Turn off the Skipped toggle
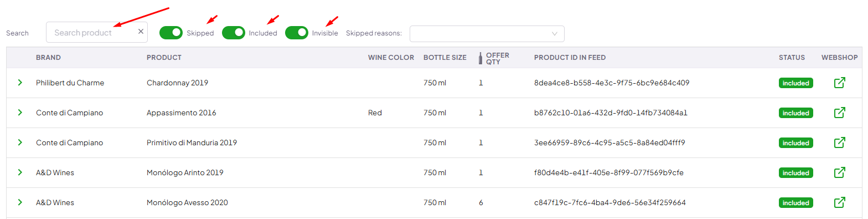Image resolution: width=868 pixels, height=219 pixels. (x=171, y=33)
